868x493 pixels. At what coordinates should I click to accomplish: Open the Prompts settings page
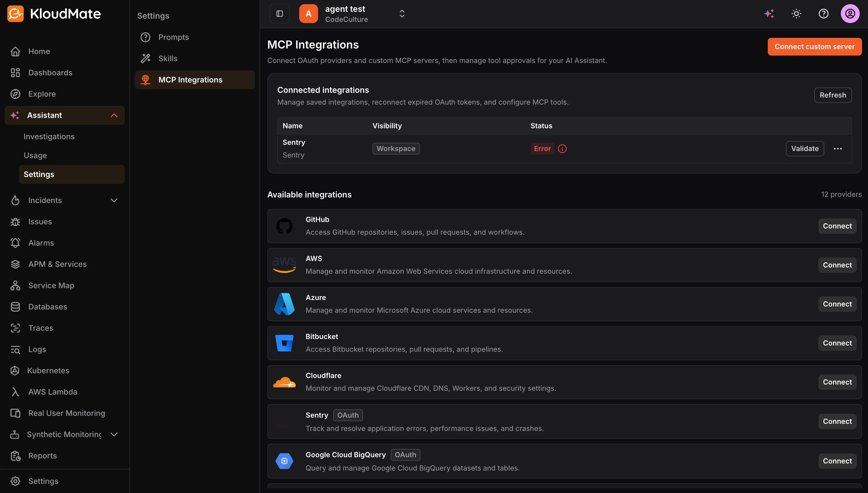[x=195, y=37]
